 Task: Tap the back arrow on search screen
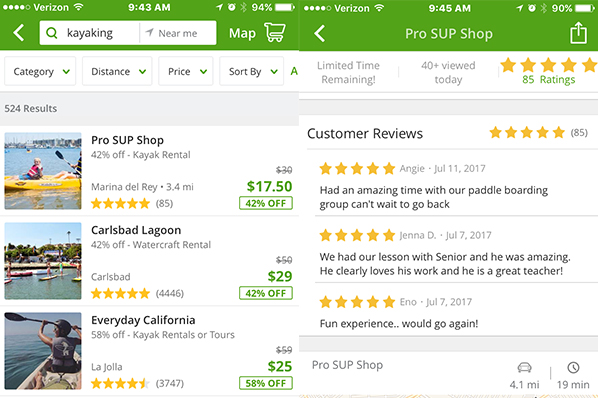pyautogui.click(x=19, y=33)
